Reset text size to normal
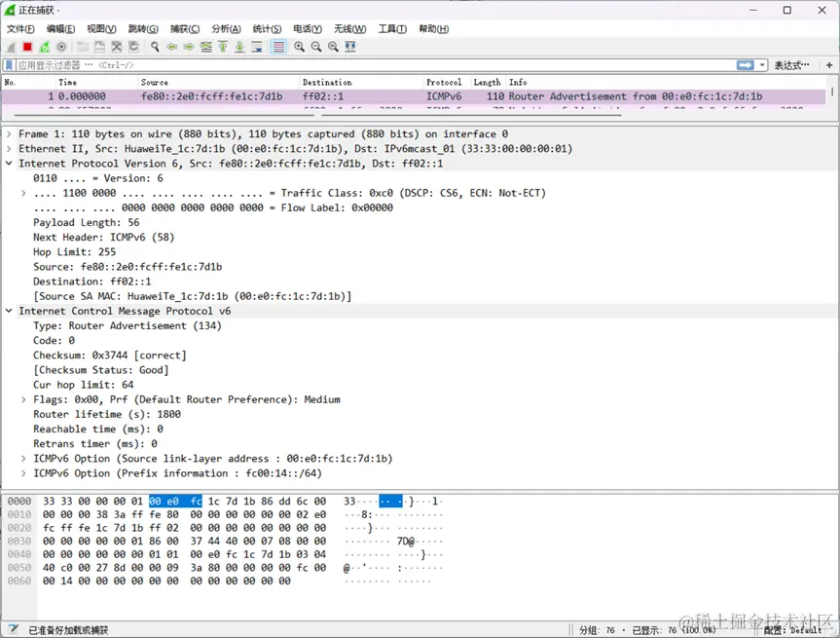Viewport: 840px width, 638px height. coord(333,47)
